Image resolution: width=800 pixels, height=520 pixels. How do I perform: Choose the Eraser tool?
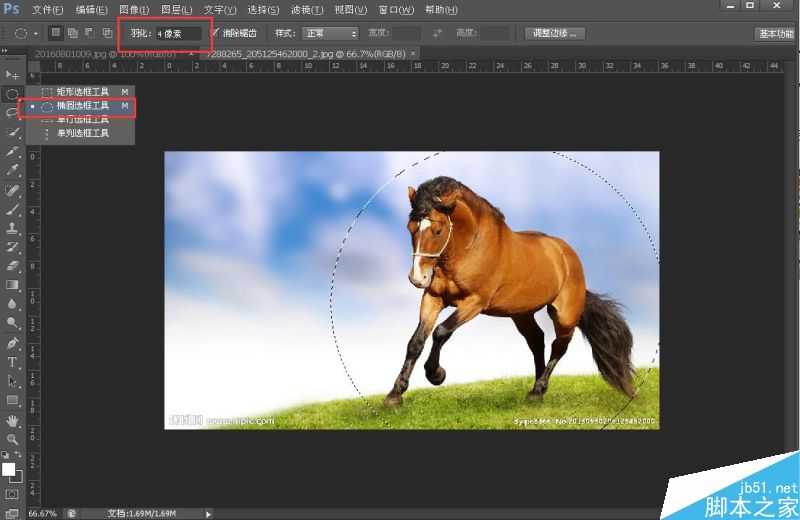(x=12, y=266)
